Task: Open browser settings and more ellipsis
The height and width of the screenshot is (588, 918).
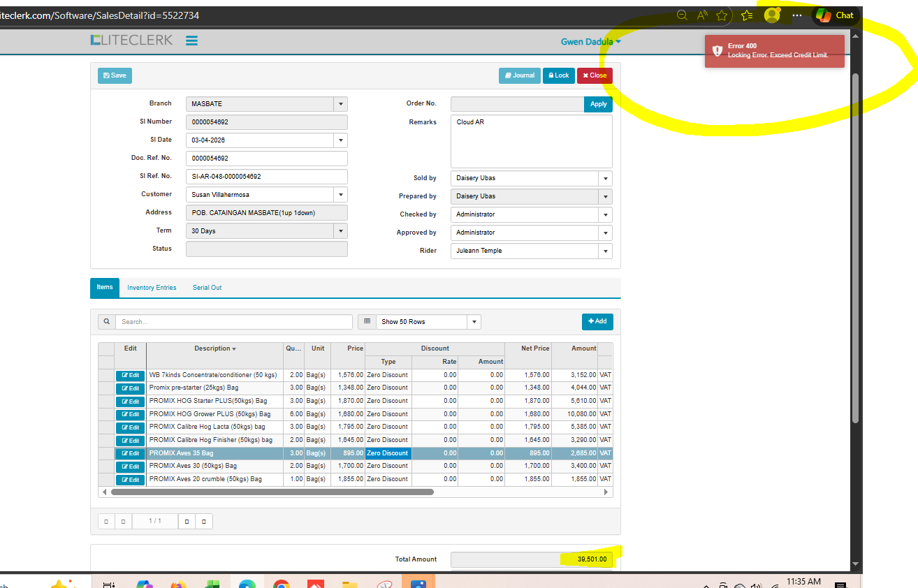Action: [797, 15]
